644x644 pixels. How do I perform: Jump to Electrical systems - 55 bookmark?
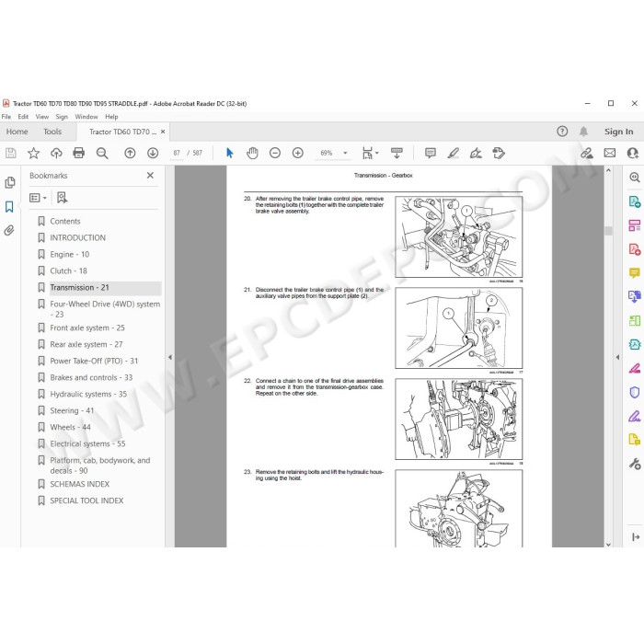pyautogui.click(x=87, y=443)
